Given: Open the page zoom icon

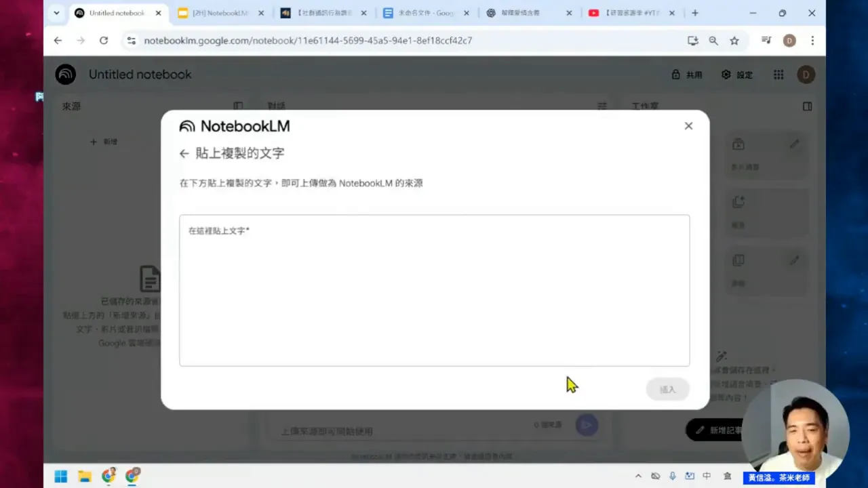Looking at the screenshot, I should pos(713,41).
